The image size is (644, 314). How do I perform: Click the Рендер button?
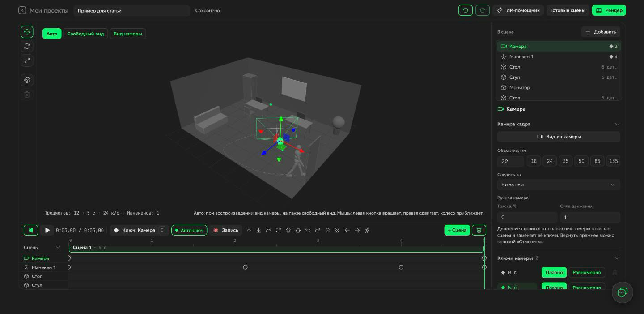(609, 10)
